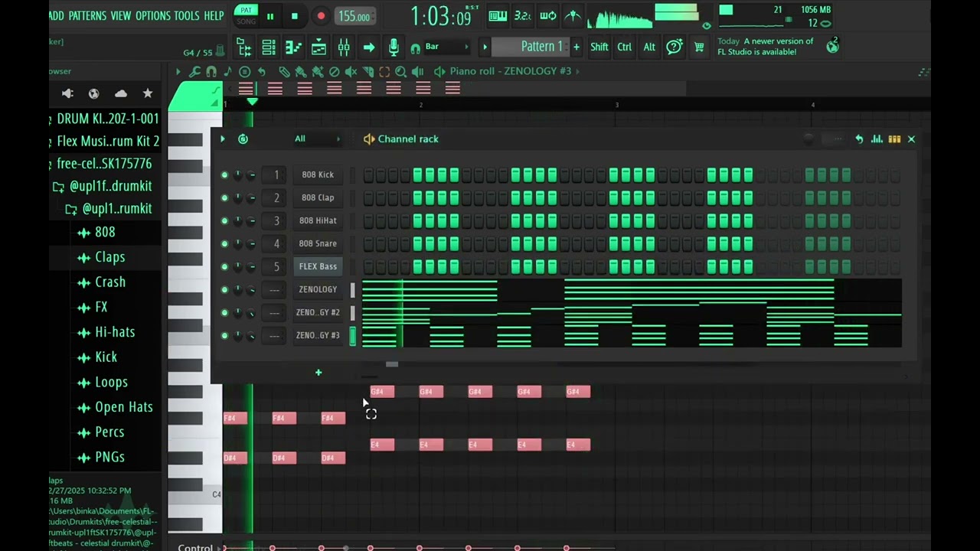Image resolution: width=980 pixels, height=551 pixels.
Task: Mute the FLEX Bass channel
Action: point(224,267)
